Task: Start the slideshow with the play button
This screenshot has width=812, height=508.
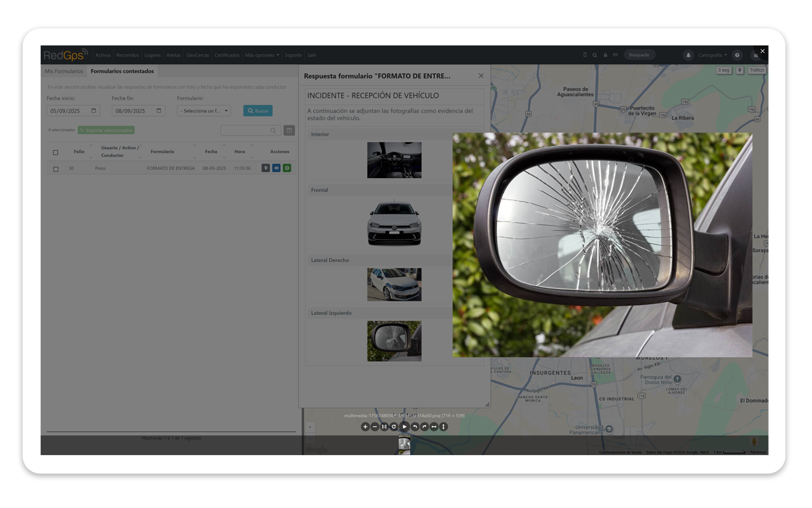Action: (405, 427)
